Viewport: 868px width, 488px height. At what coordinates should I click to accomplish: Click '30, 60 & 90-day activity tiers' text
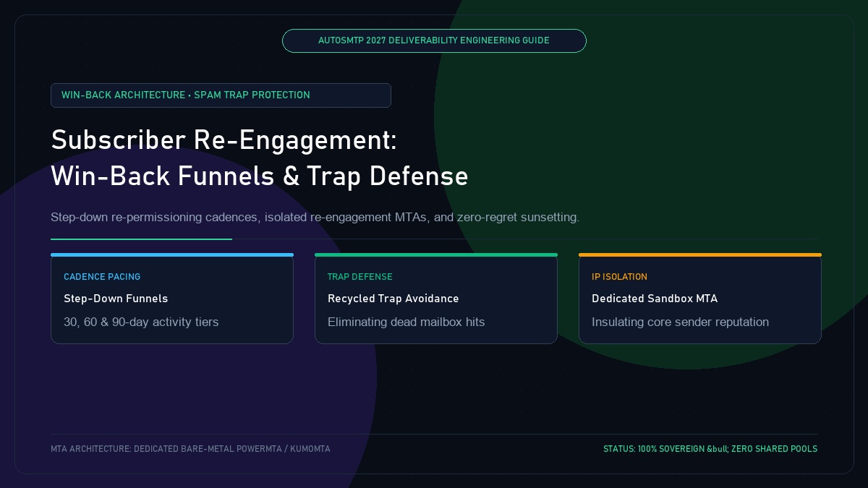[x=141, y=322]
